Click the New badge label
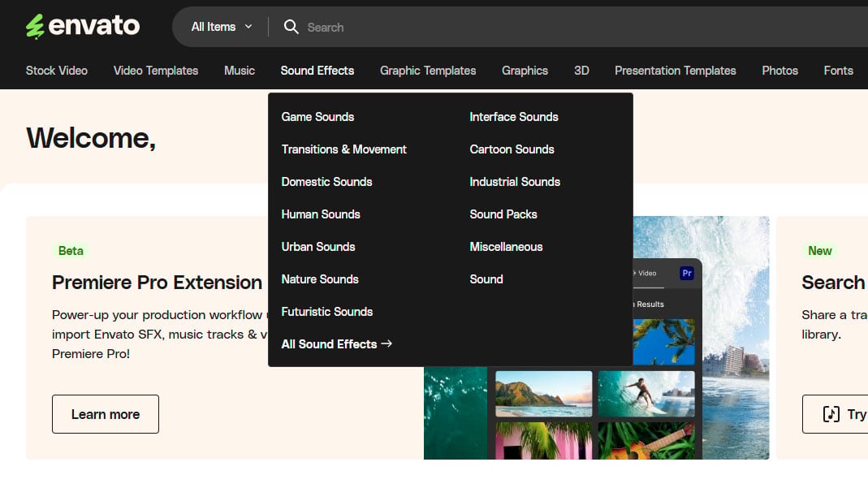This screenshot has width=868, height=488. [x=820, y=251]
